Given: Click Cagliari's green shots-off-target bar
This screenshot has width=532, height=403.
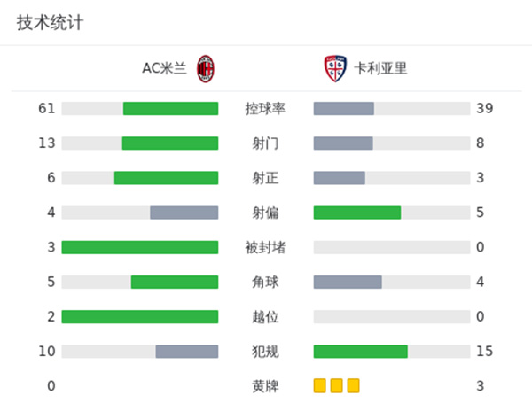Looking at the screenshot, I should tap(357, 213).
